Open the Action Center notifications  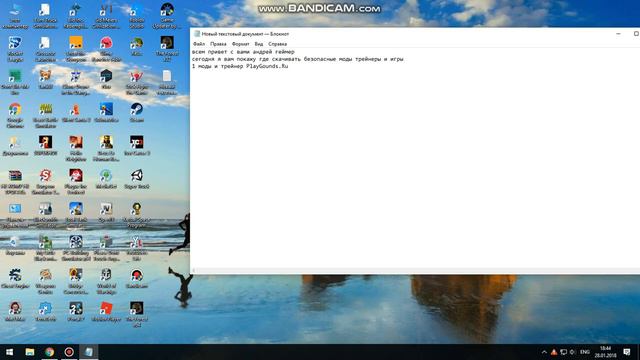coord(627,352)
